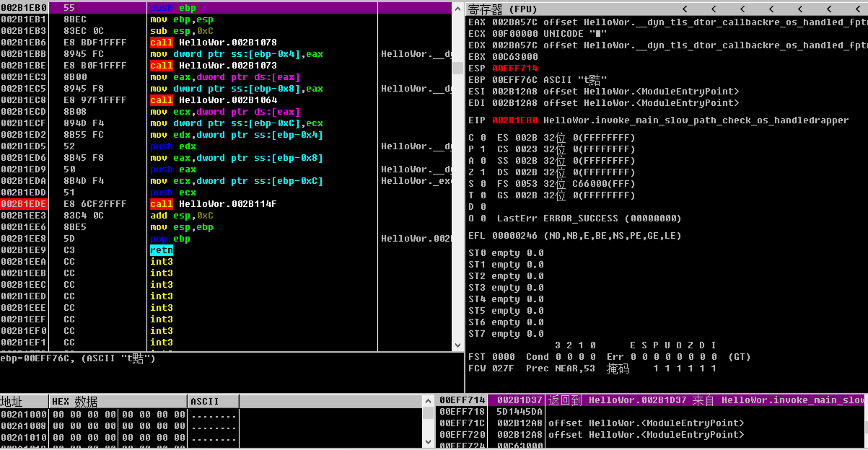Select stack row at 00EFF71C

650,423
